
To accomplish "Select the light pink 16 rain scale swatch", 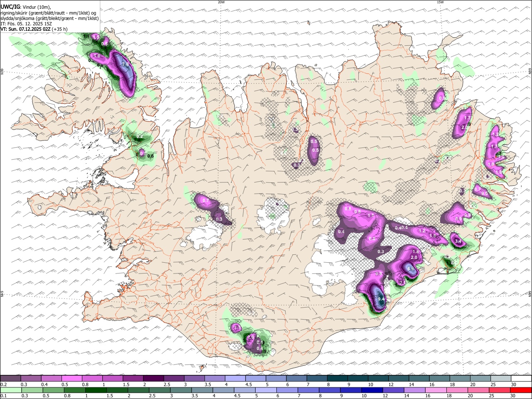I will click(x=436, y=390).
